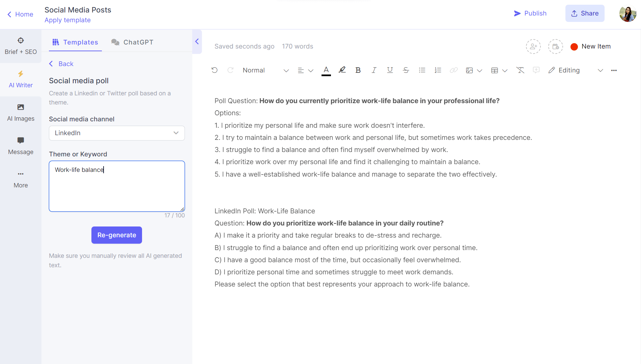This screenshot has height=364, width=641.
Task: Open the Editing mode dropdown
Action: pyautogui.click(x=576, y=70)
